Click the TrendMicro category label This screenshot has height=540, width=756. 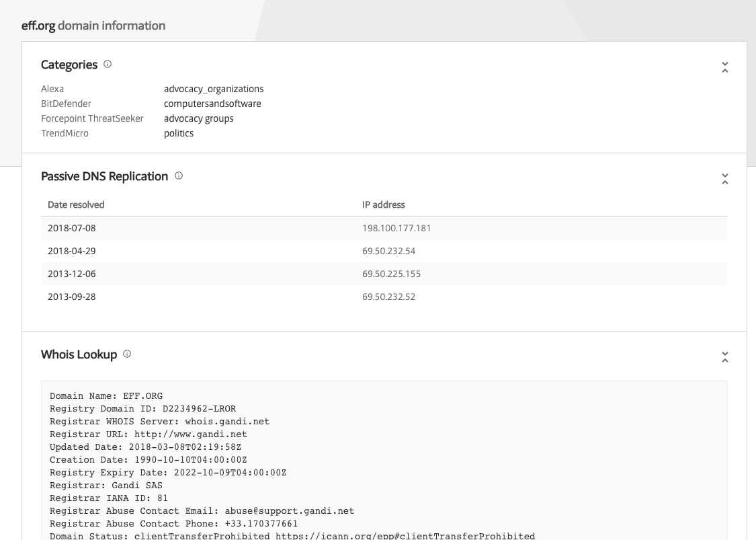(65, 133)
